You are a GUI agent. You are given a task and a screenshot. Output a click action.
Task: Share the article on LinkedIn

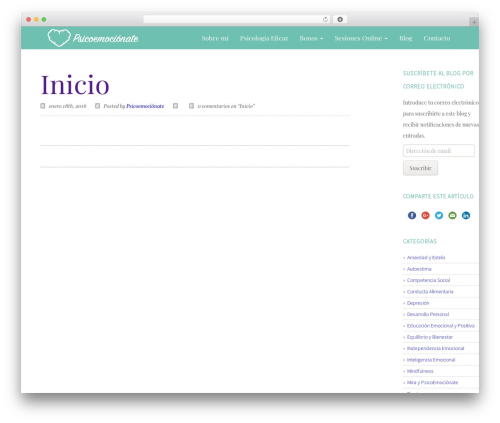(466, 215)
